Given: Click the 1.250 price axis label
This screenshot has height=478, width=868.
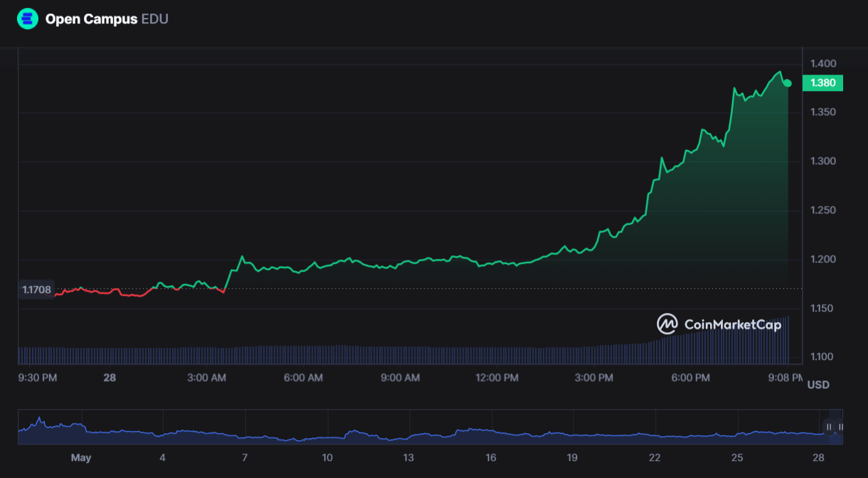Looking at the screenshot, I should coord(823,211).
